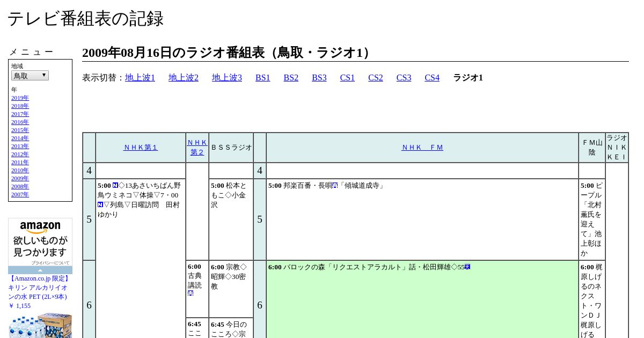
Task: Select the 5:00 松本ともこ◇小金沢 program cell
Action: click(x=231, y=219)
